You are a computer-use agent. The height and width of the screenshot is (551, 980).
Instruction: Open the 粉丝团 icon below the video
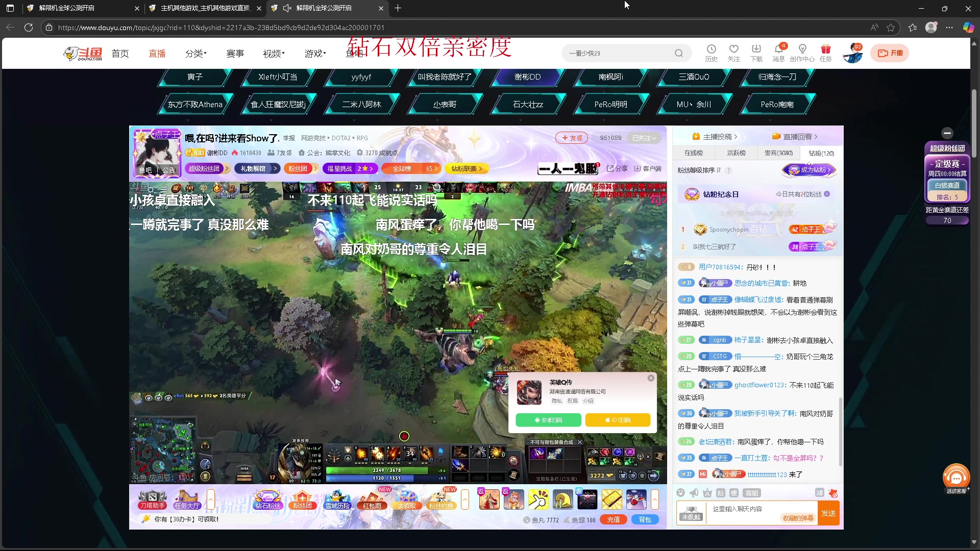[x=303, y=499]
